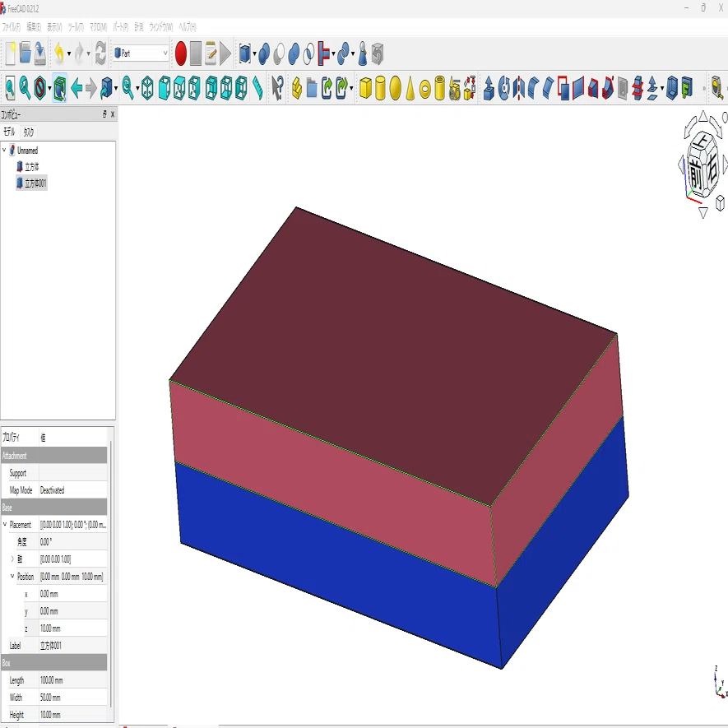This screenshot has width=728, height=728.
Task: Create a cone primitive
Action: point(410,88)
